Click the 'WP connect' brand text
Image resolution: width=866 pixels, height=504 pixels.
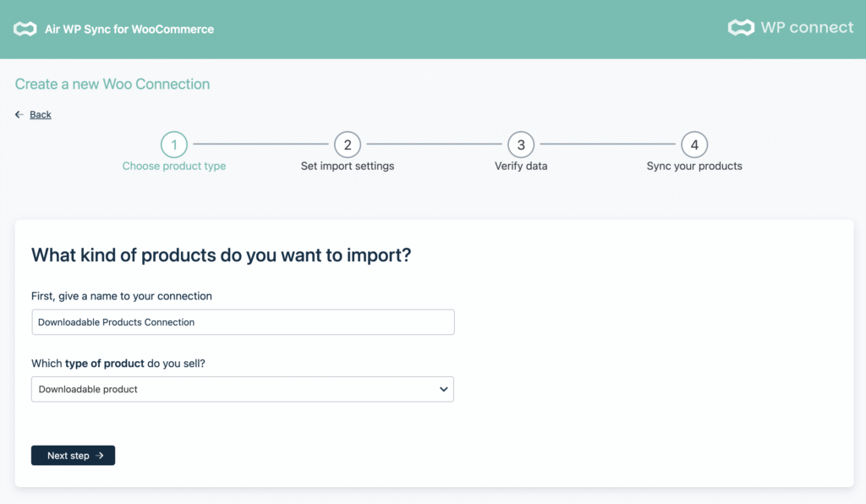807,28
